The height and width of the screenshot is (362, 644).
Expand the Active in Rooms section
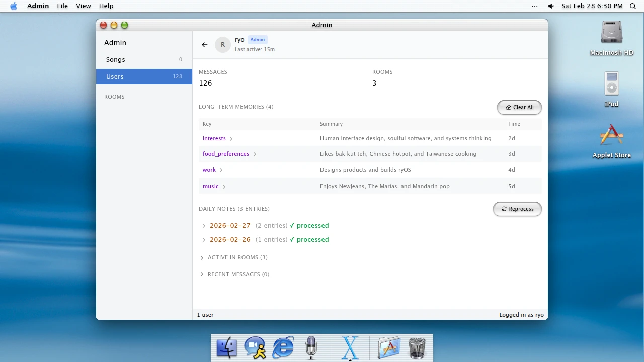click(234, 257)
